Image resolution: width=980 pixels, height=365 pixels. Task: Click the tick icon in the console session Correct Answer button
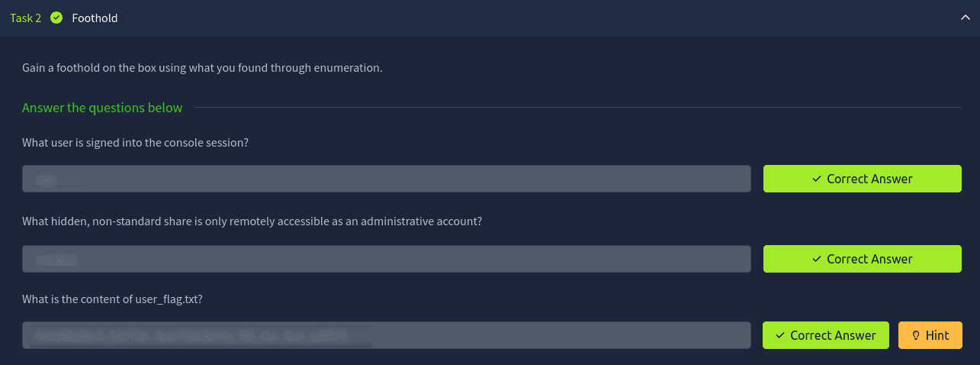pos(816,179)
